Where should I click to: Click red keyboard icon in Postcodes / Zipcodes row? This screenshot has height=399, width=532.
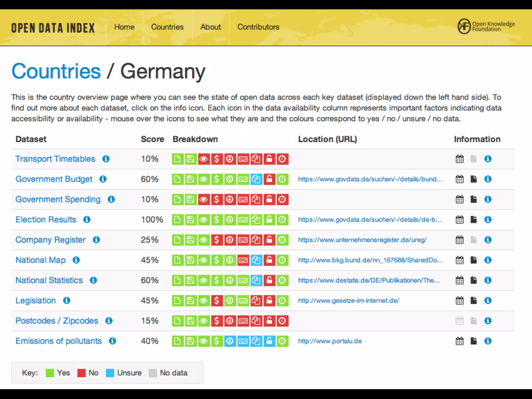(243, 321)
